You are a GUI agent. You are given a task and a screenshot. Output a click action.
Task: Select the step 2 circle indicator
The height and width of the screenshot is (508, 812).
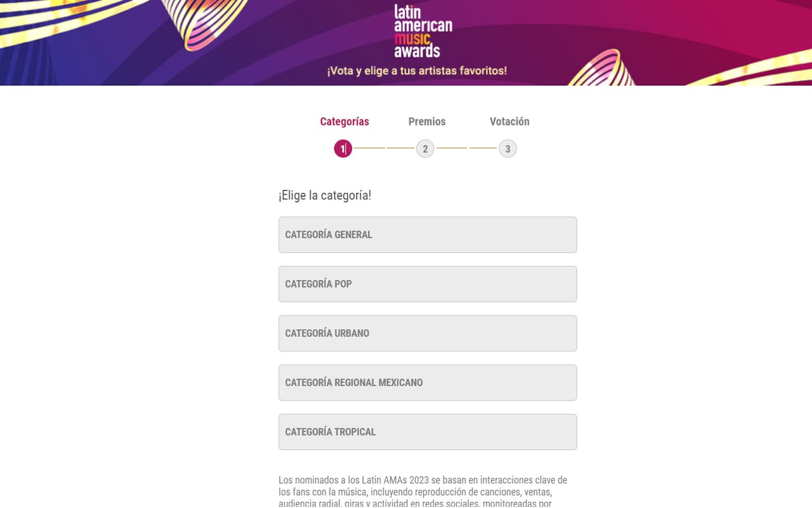click(x=425, y=149)
